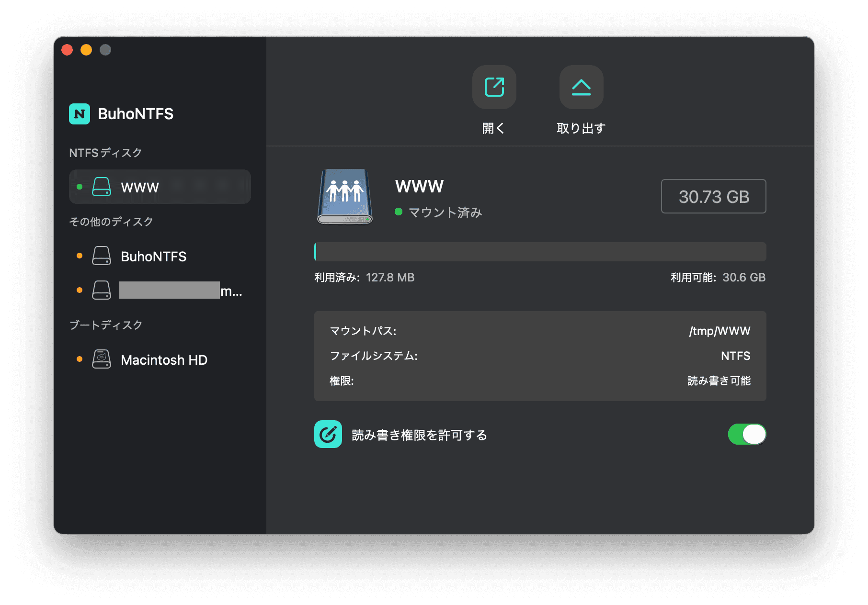The image size is (868, 605).
Task: Click the WWW disk icon in sidebar
Action: coord(102,187)
